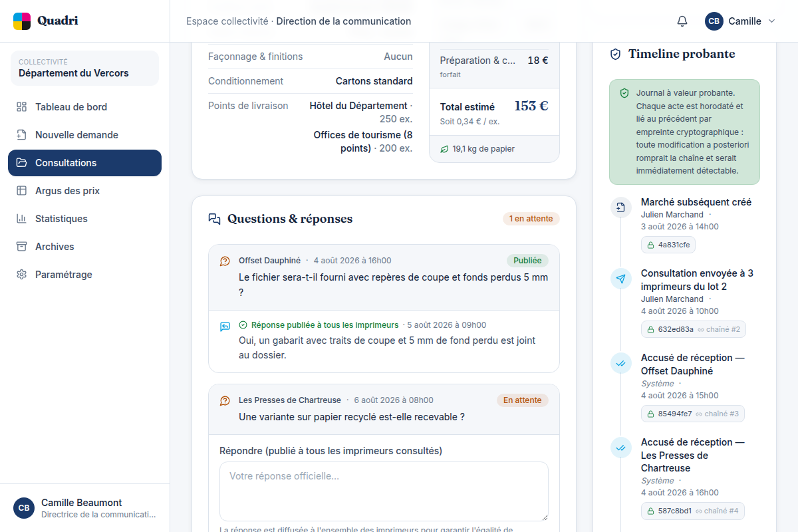Click the Paramétrage gear icon
Viewport: 798px width, 532px height.
click(x=22, y=275)
